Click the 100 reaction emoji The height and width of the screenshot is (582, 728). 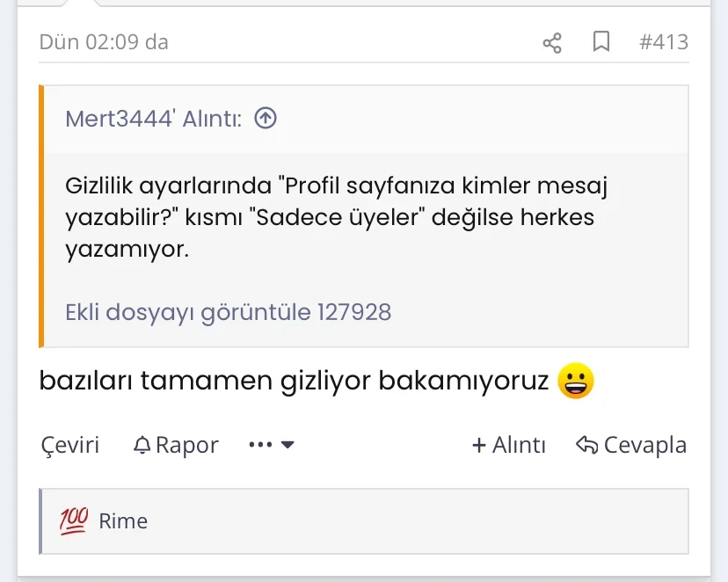(x=74, y=520)
